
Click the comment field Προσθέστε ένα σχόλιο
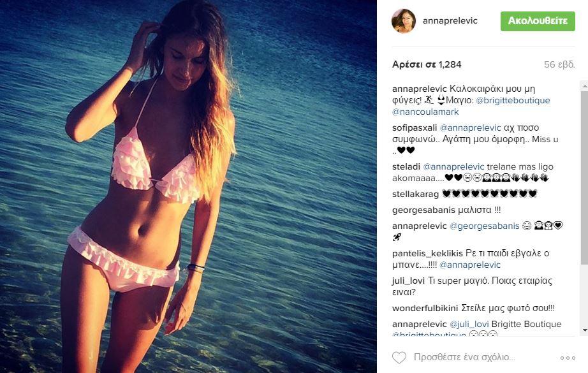(464, 357)
